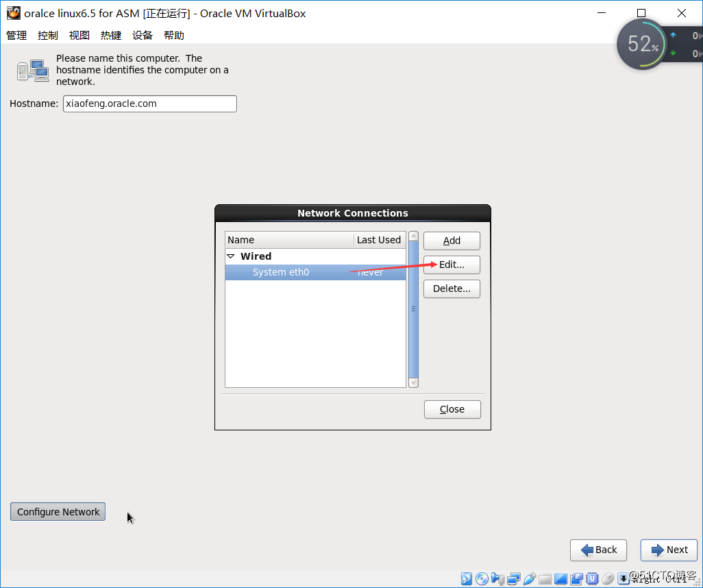This screenshot has width=703, height=588.
Task: Click the scrollbar down arrow
Action: (x=413, y=382)
